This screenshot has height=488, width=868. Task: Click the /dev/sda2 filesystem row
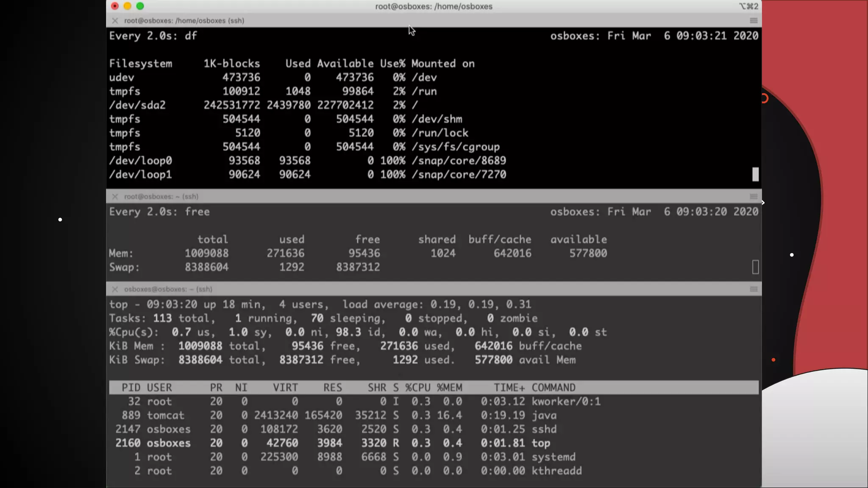[137, 105]
